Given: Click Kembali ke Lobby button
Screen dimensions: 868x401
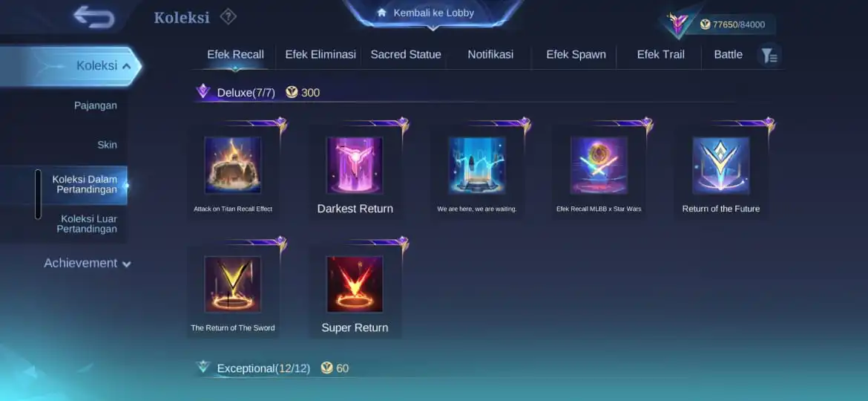Looking at the screenshot, I should tap(433, 13).
